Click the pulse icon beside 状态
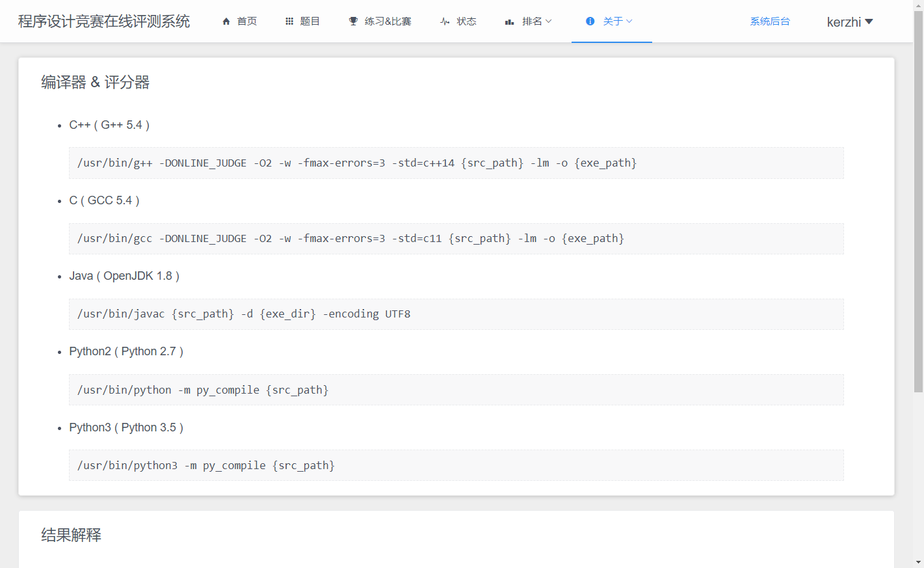This screenshot has height=568, width=924. pos(445,21)
